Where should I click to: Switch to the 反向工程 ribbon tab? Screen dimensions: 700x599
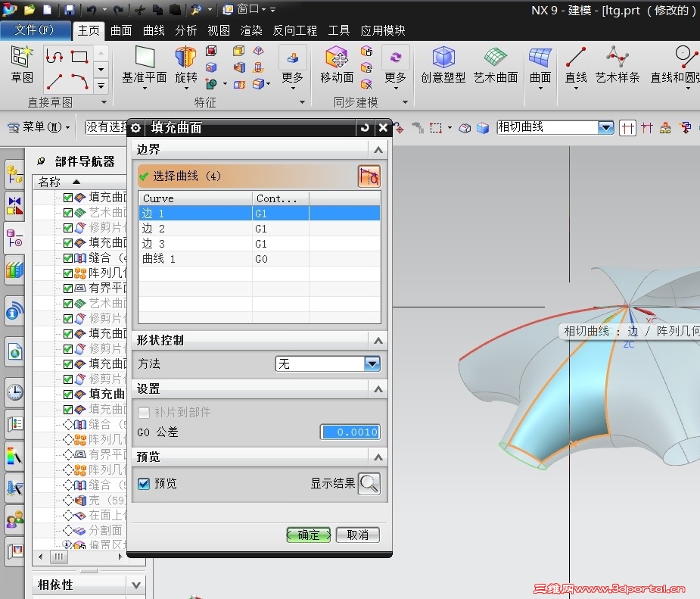294,30
